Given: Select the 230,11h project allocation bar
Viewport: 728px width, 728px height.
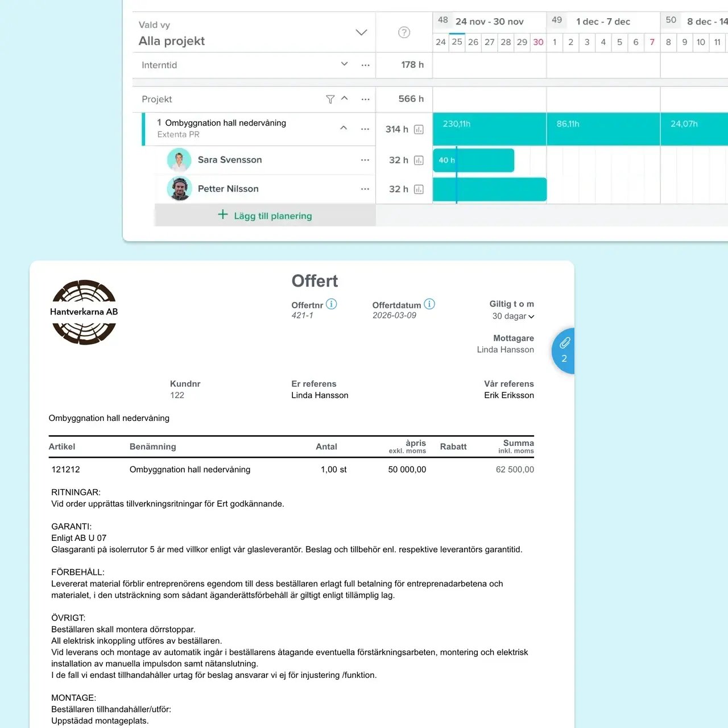Looking at the screenshot, I should tap(489, 129).
